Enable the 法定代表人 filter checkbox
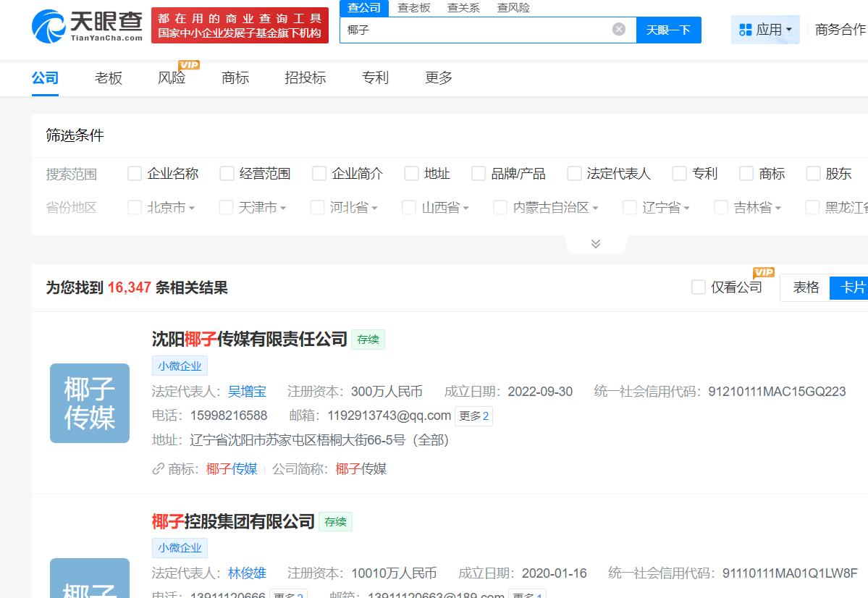The image size is (868, 598). 574,173
